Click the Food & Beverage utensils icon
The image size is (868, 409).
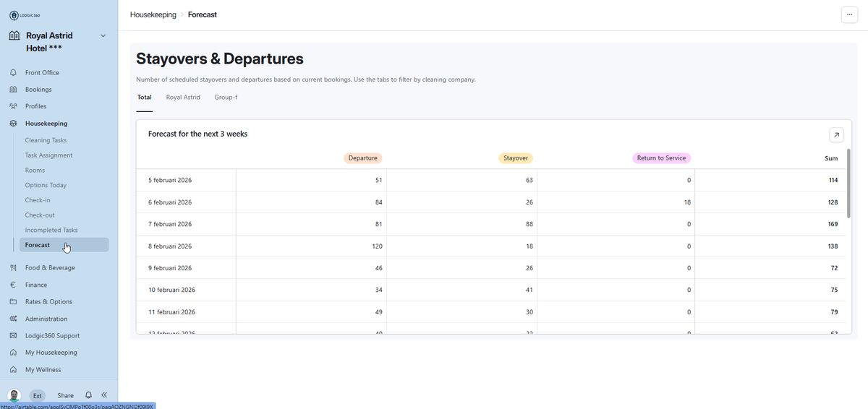click(x=13, y=267)
